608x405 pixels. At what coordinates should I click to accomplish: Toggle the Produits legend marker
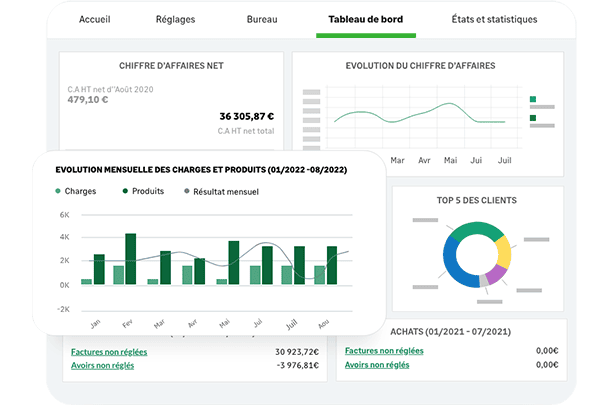pos(126,191)
